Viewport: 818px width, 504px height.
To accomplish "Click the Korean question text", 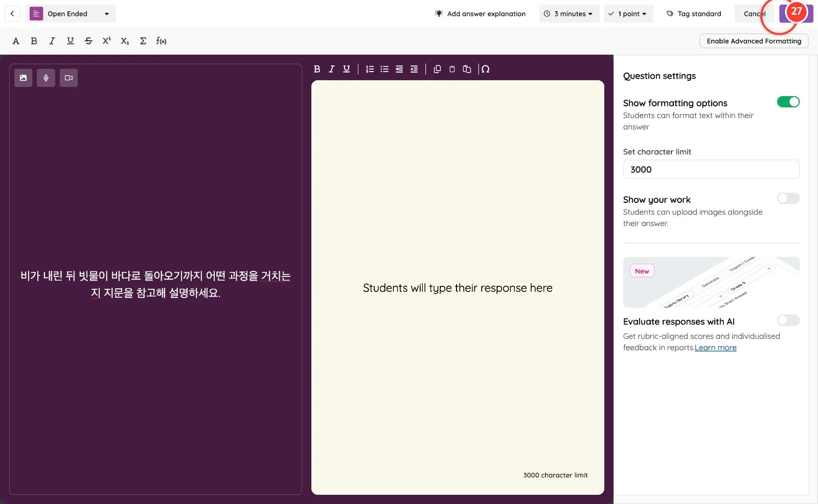I will [x=155, y=284].
